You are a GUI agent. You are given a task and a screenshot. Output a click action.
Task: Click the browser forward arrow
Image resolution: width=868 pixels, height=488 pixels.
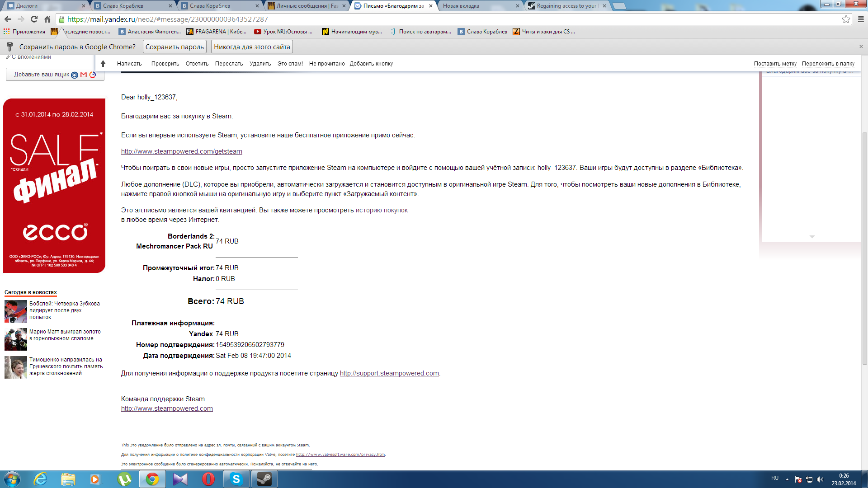(x=21, y=19)
